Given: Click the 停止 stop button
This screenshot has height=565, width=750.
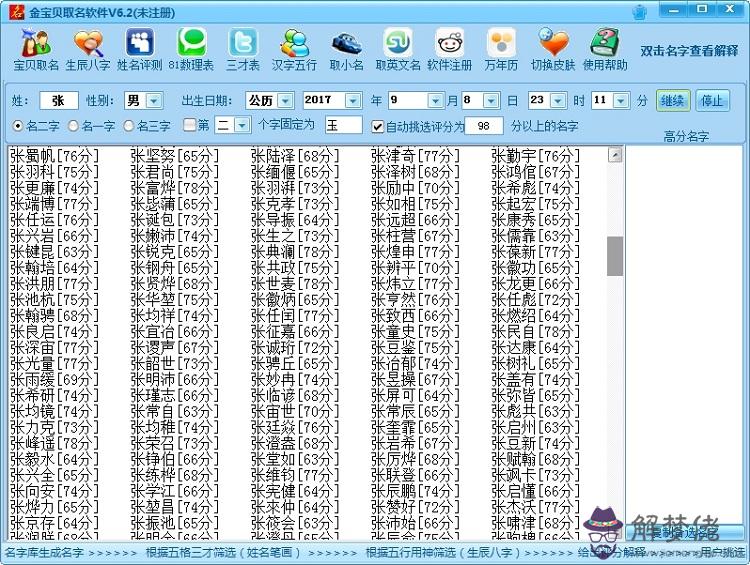Looking at the screenshot, I should pyautogui.click(x=712, y=101).
